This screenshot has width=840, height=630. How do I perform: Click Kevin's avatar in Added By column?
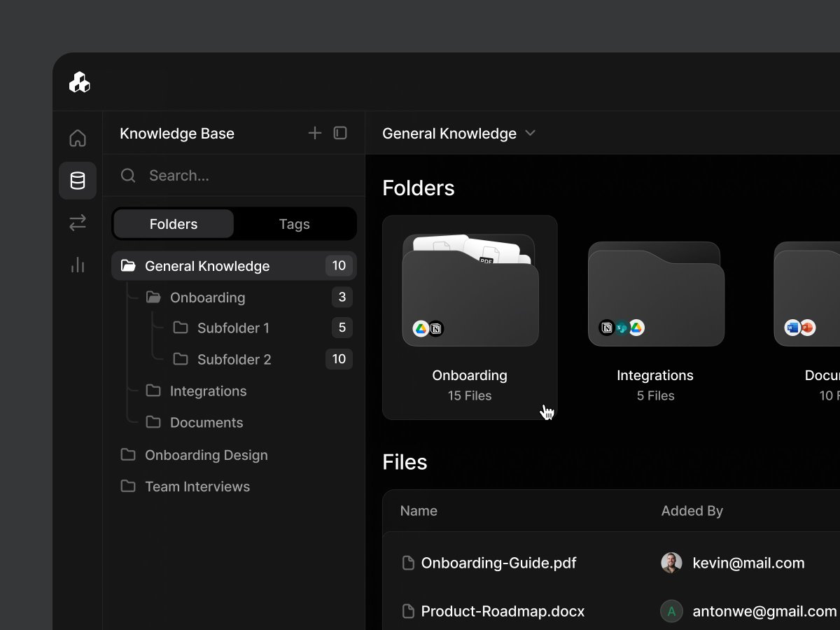point(671,563)
